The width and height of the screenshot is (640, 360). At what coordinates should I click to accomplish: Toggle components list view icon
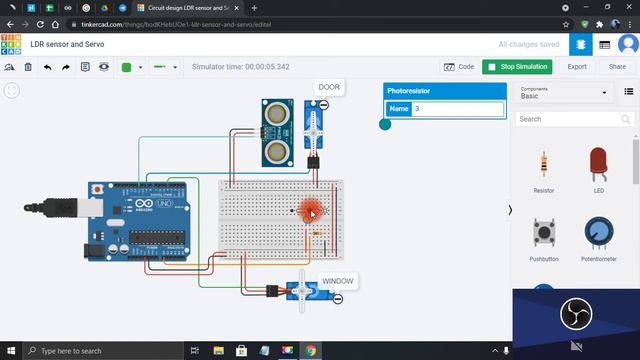pos(629,91)
